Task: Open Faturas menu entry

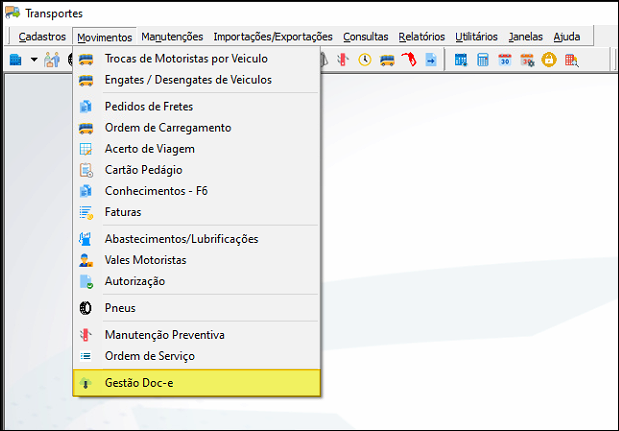Action: [197, 212]
